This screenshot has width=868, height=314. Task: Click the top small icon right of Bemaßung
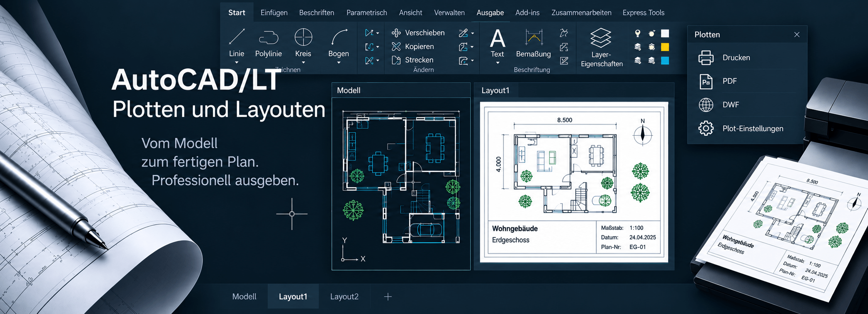[x=564, y=32]
